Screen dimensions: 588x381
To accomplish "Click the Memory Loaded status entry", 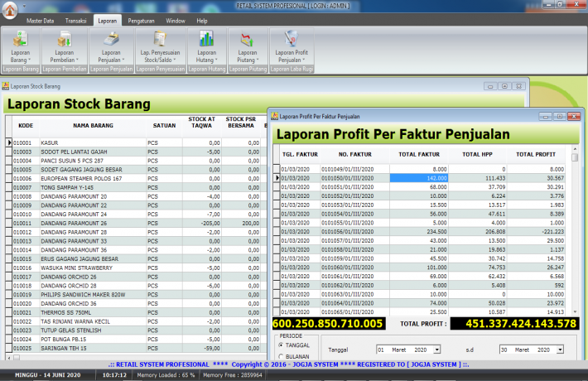I will click(166, 375).
